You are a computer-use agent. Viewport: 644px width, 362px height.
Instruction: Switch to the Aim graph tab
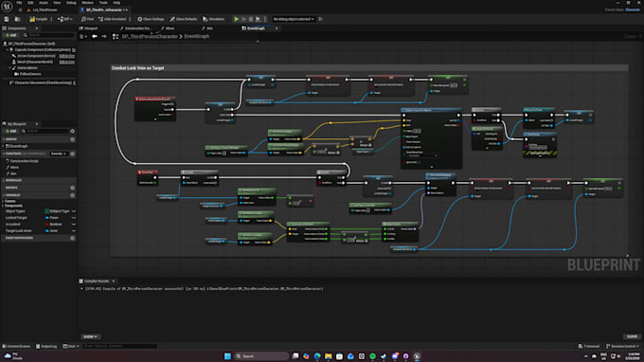pyautogui.click(x=207, y=28)
